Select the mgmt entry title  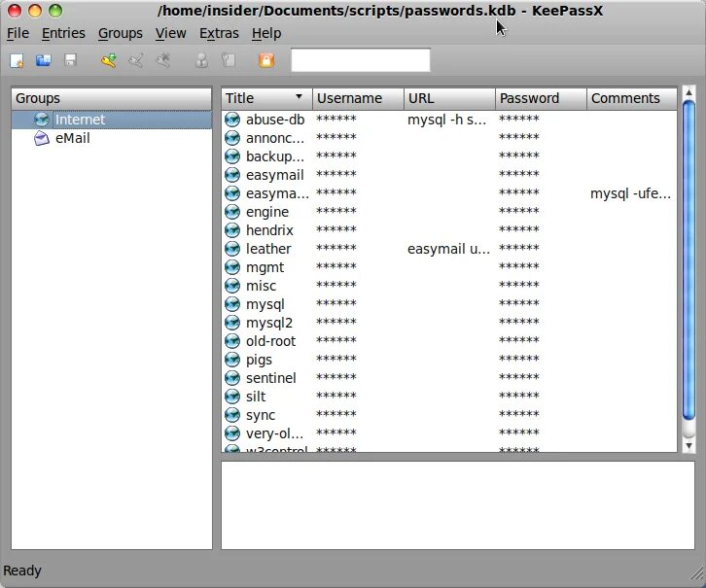tap(265, 267)
